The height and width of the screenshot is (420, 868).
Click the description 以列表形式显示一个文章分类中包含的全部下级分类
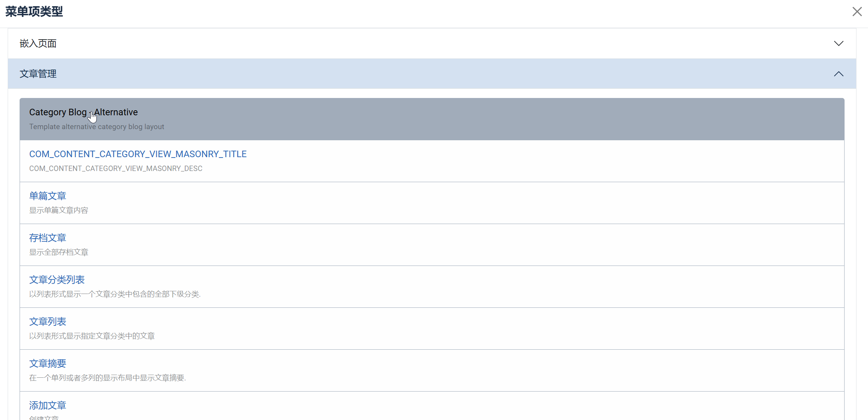click(115, 294)
